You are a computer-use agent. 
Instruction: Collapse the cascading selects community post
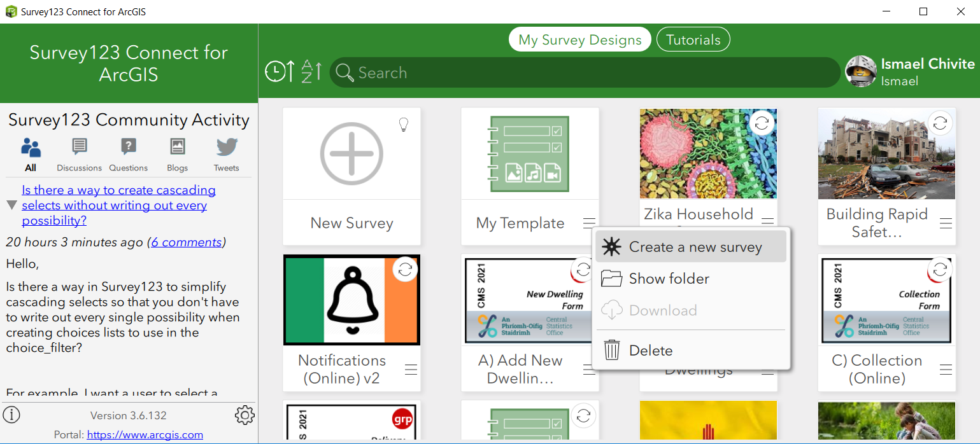(x=11, y=205)
